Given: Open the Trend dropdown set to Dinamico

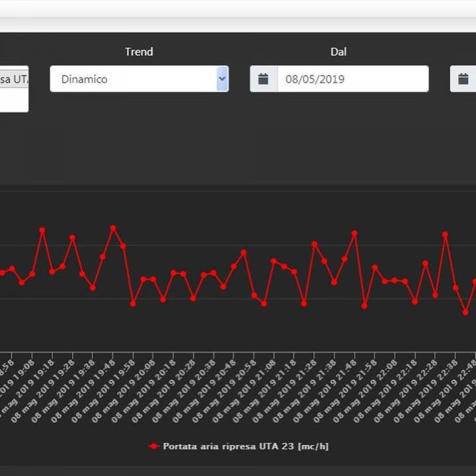Looking at the screenshot, I should pos(139,79).
